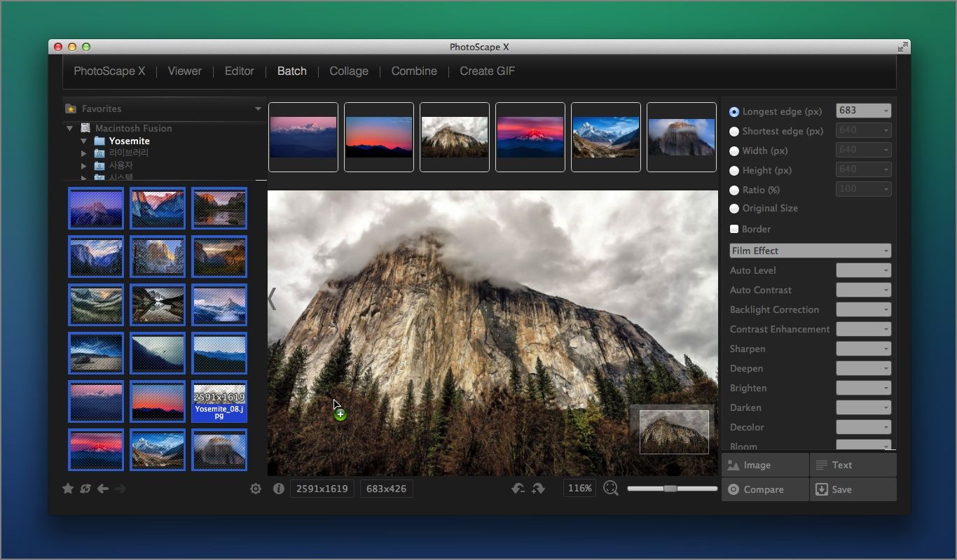Image resolution: width=957 pixels, height=560 pixels.
Task: Click the Compare button
Action: click(765, 489)
